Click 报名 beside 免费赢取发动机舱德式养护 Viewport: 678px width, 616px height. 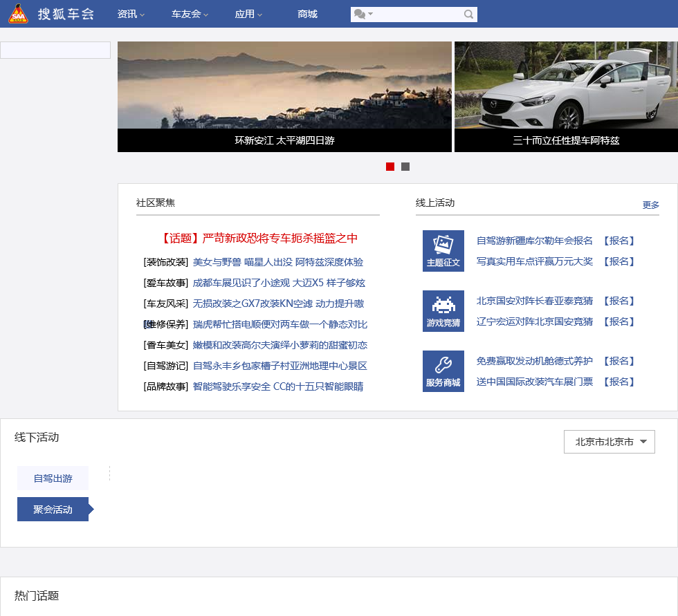coord(619,361)
